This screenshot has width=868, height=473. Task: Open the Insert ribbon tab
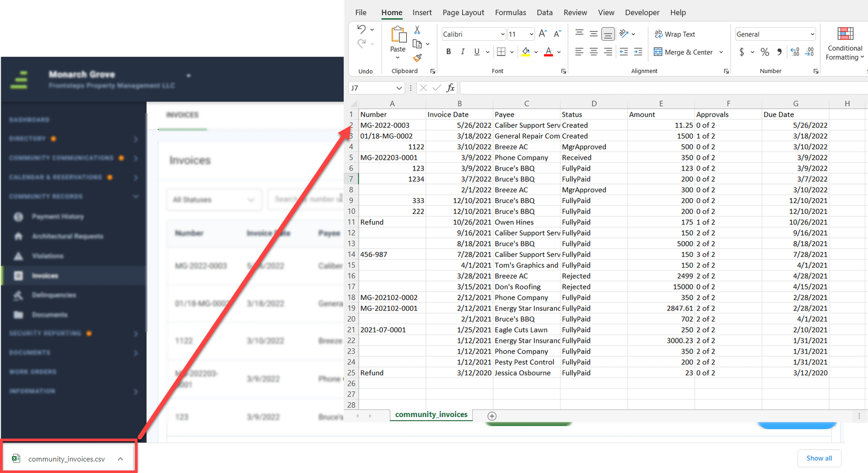click(x=422, y=12)
